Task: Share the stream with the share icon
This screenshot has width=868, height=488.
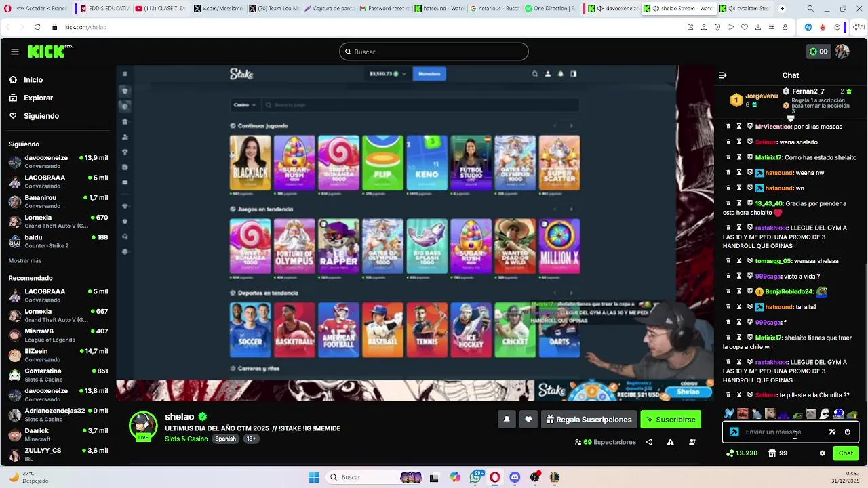Action: (648, 442)
